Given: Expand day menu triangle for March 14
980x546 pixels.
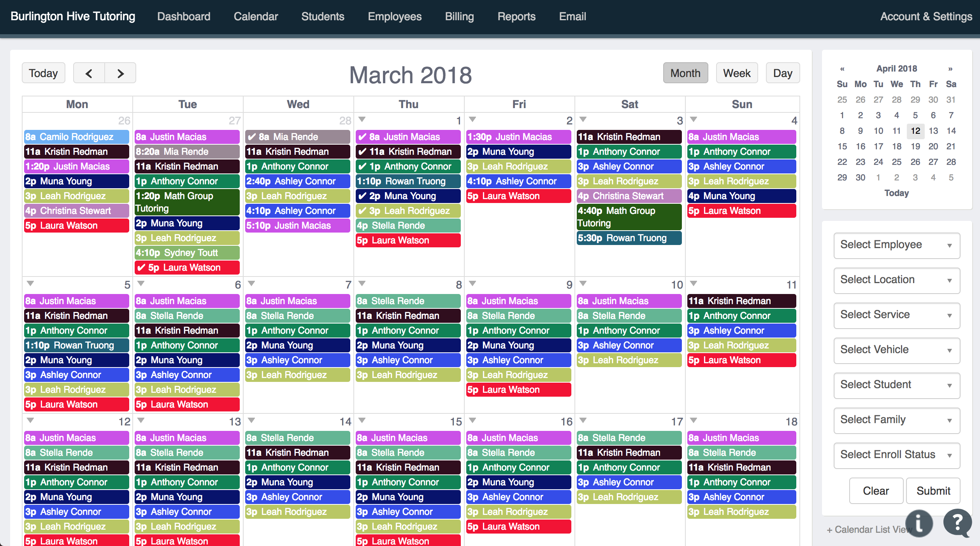Looking at the screenshot, I should pyautogui.click(x=251, y=420).
